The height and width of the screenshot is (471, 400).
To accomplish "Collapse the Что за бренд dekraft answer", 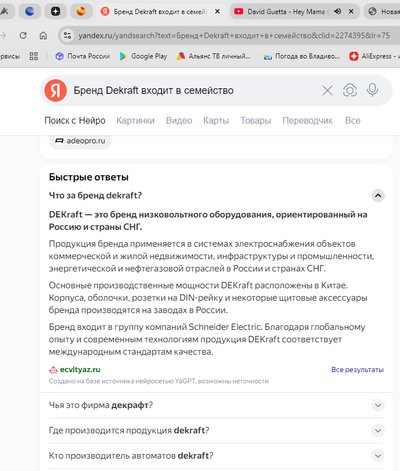I will [x=378, y=195].
